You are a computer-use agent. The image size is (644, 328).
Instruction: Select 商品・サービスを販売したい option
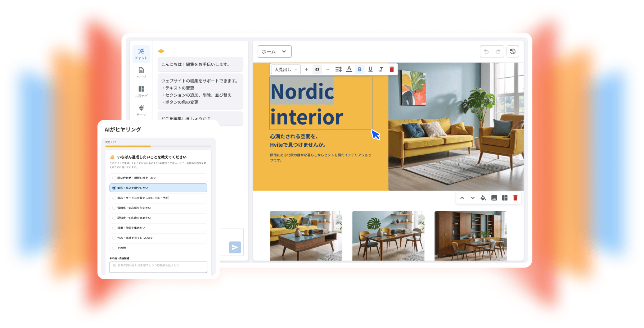point(158,198)
